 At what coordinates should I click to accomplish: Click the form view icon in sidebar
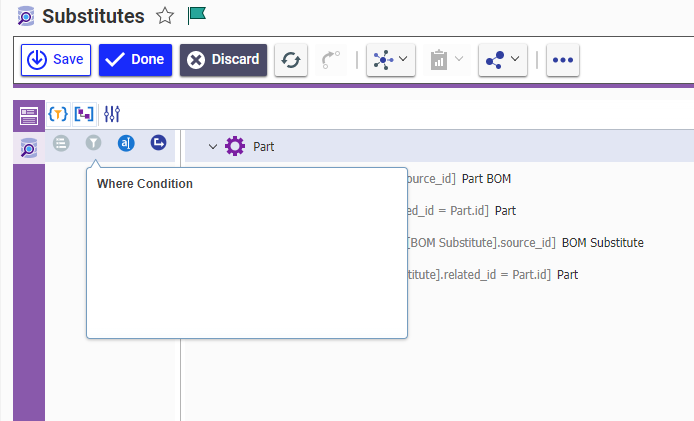coord(29,115)
